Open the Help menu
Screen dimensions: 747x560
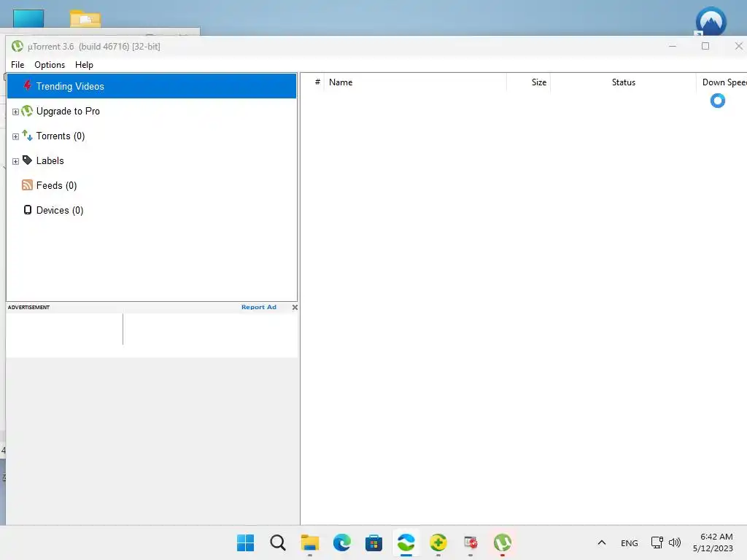pyautogui.click(x=85, y=65)
